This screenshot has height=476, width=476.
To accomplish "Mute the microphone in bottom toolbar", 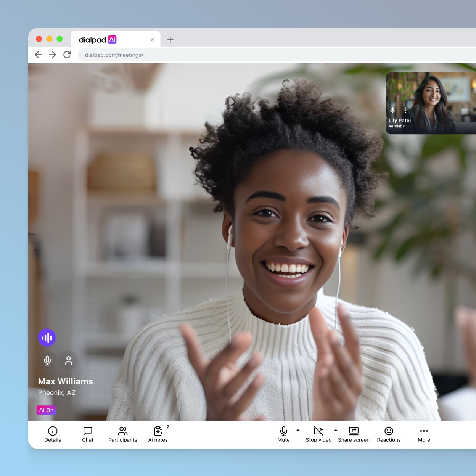I will pyautogui.click(x=283, y=434).
